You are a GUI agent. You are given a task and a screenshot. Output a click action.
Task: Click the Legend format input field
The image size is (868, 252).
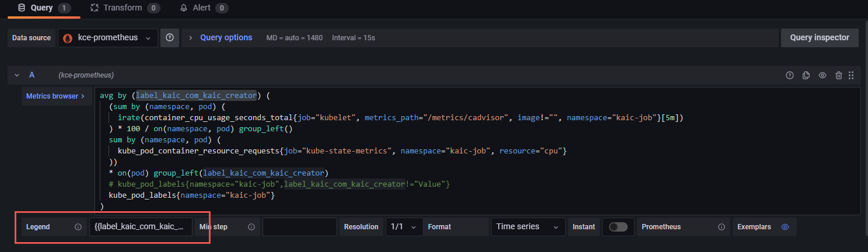(141, 227)
